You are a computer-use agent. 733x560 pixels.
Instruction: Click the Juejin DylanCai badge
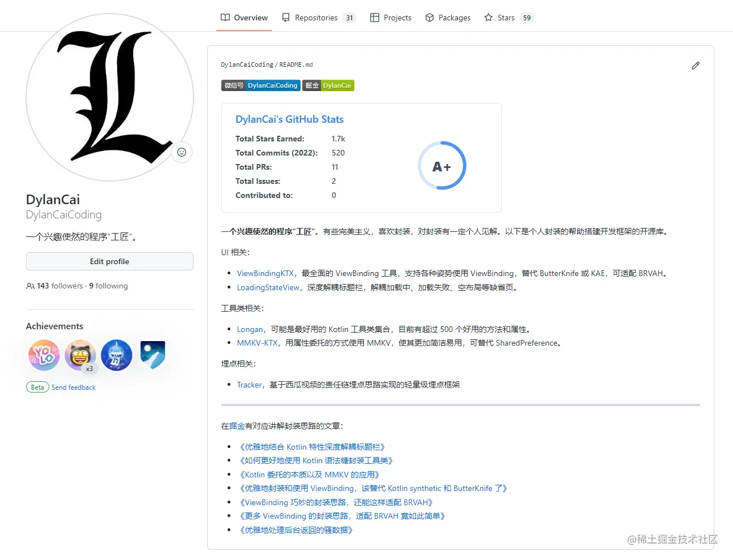click(328, 85)
